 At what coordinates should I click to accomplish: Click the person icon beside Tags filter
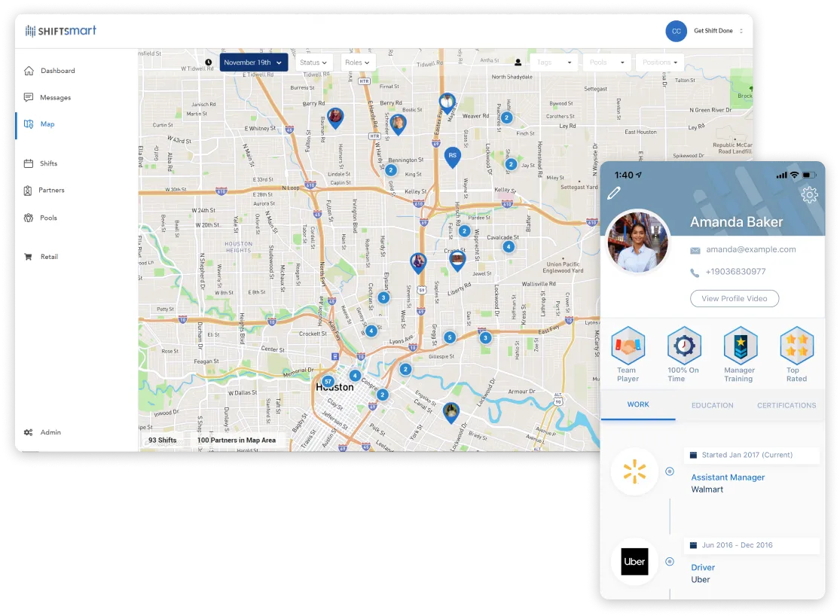coord(518,63)
